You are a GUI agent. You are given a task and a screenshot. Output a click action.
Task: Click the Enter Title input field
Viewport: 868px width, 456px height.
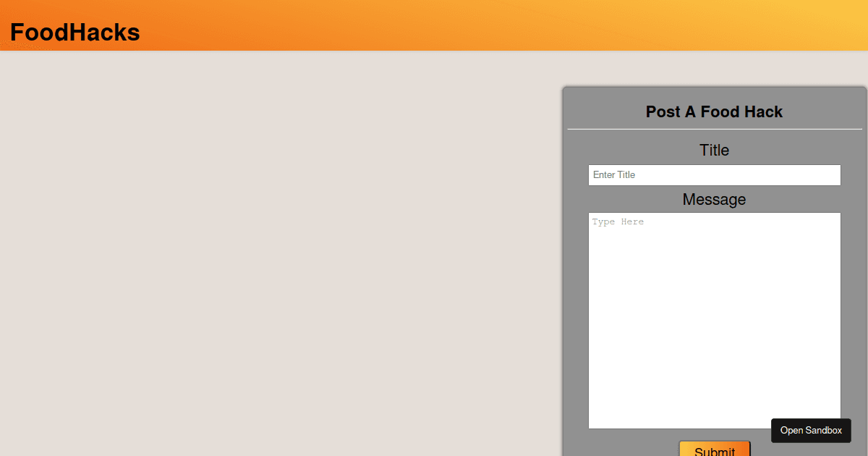point(714,174)
